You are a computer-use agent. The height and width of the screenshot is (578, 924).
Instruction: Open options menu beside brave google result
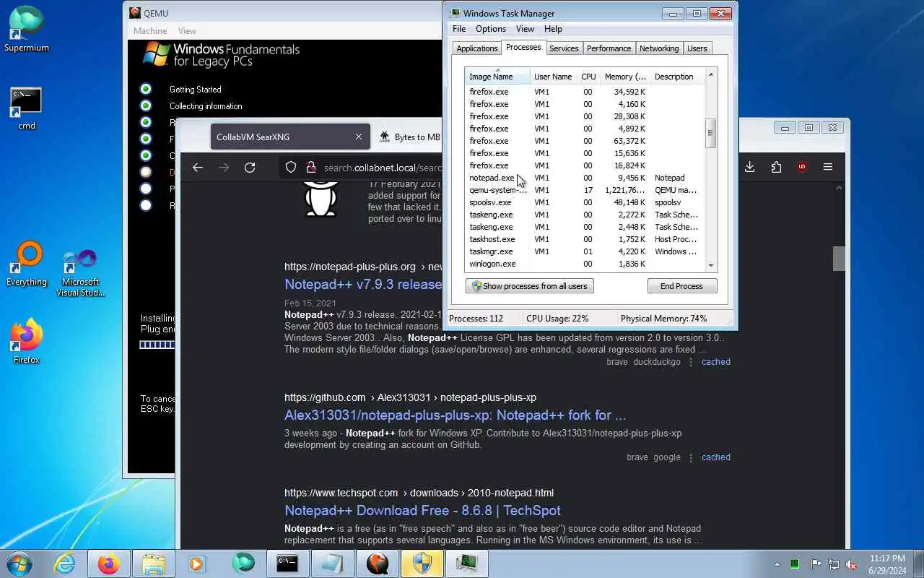point(691,457)
